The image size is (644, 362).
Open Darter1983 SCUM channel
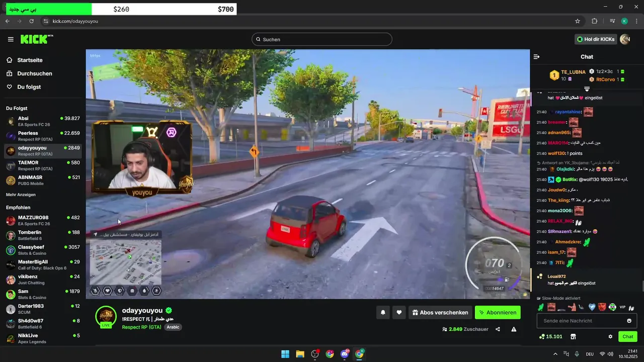(x=43, y=309)
